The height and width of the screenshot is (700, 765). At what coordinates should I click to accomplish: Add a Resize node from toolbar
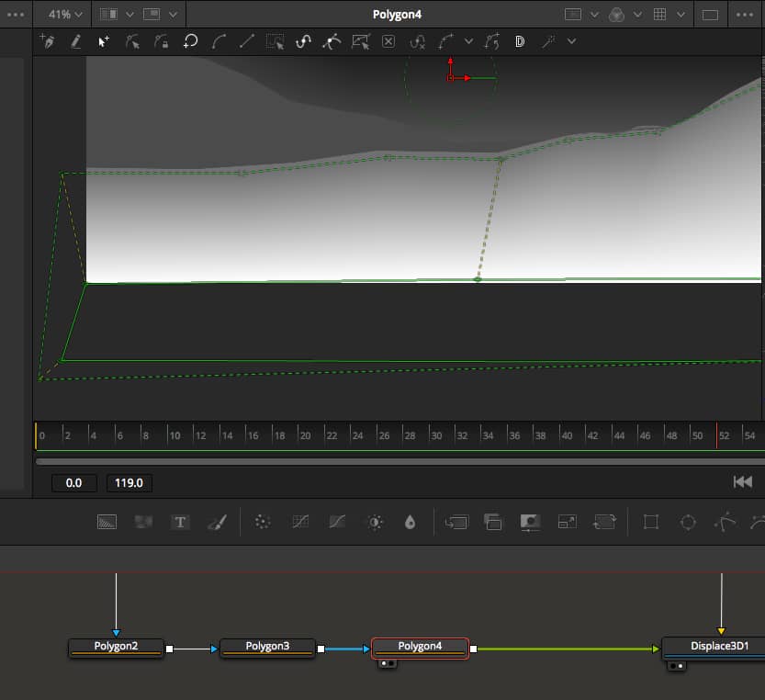(x=567, y=522)
